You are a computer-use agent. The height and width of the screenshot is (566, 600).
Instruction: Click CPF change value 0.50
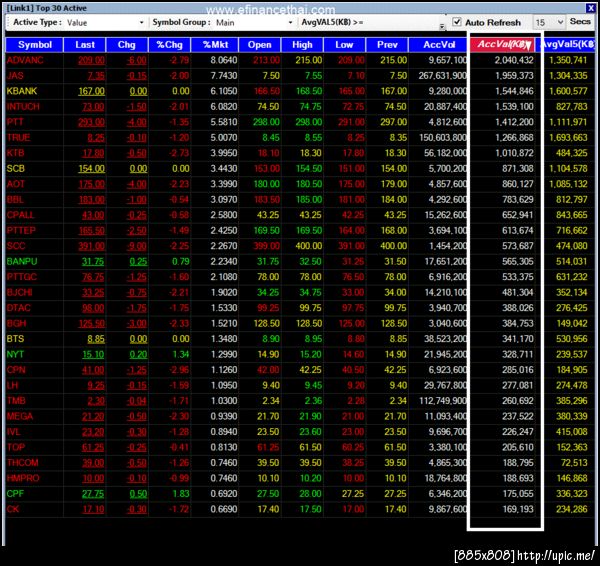(x=138, y=494)
